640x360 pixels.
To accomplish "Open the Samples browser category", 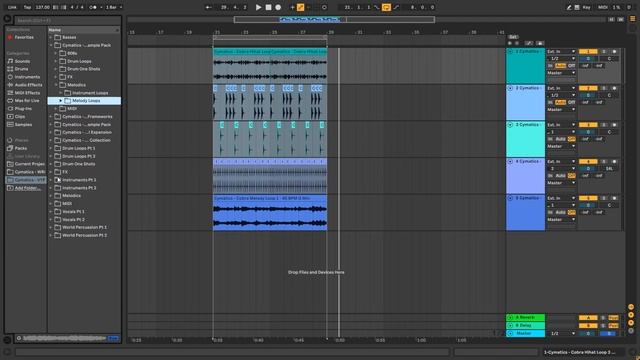I will pyautogui.click(x=23, y=124).
